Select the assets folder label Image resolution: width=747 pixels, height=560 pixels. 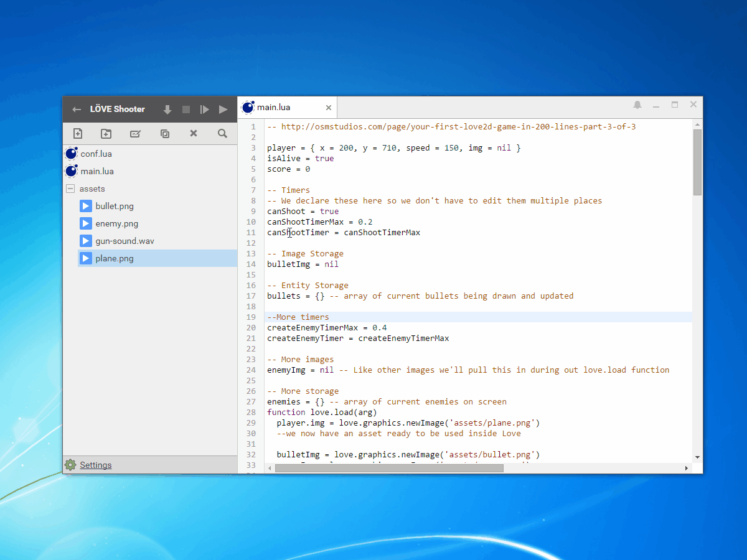pyautogui.click(x=92, y=189)
